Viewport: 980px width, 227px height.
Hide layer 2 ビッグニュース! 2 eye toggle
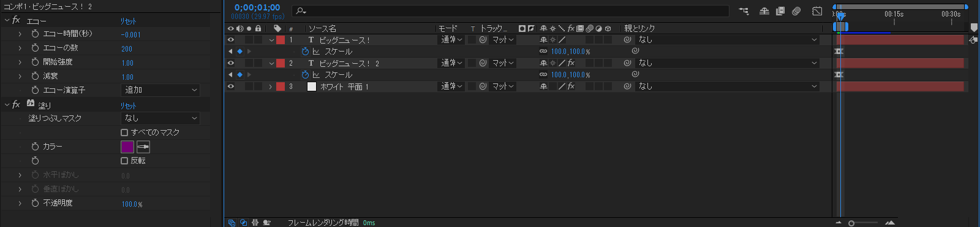tap(231, 63)
